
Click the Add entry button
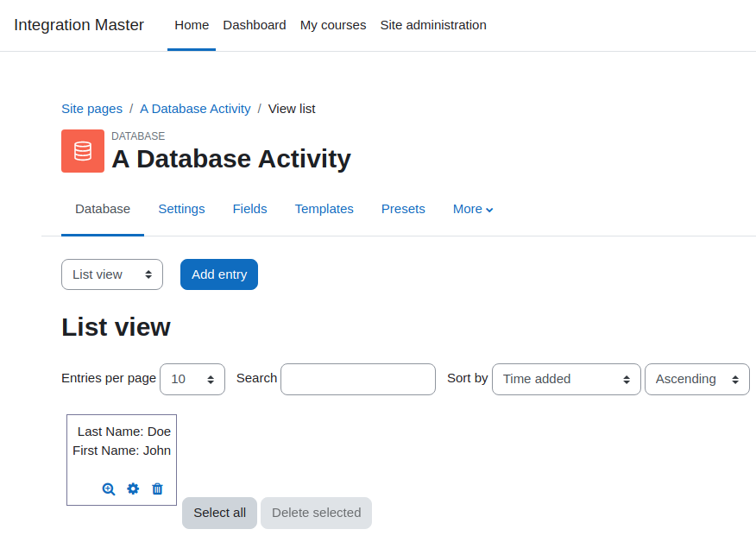219,274
